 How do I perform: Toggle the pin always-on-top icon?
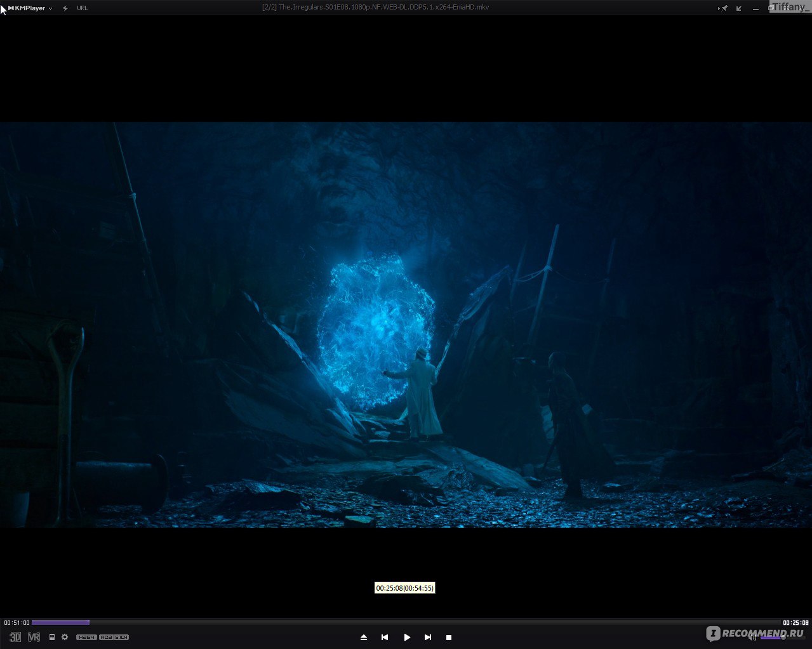(724, 8)
